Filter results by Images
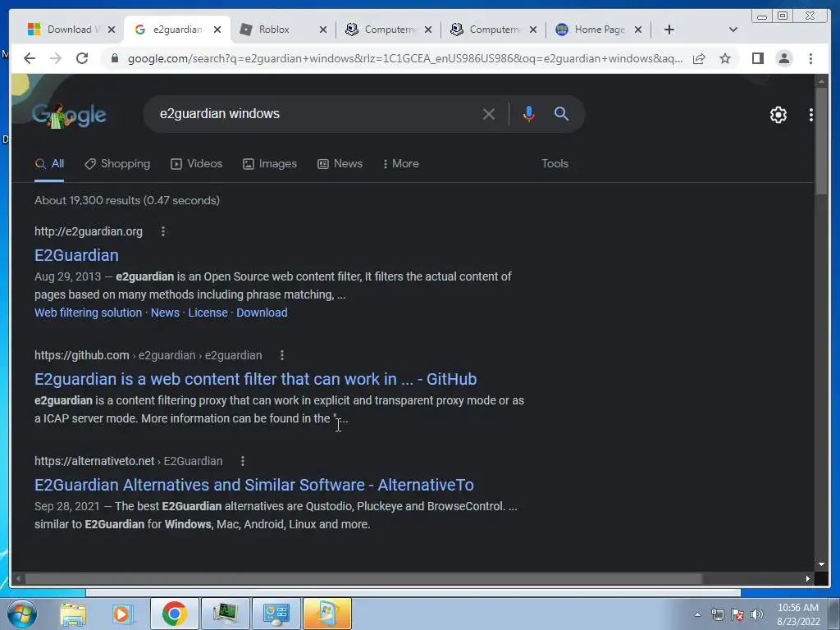This screenshot has height=630, width=840. click(269, 164)
